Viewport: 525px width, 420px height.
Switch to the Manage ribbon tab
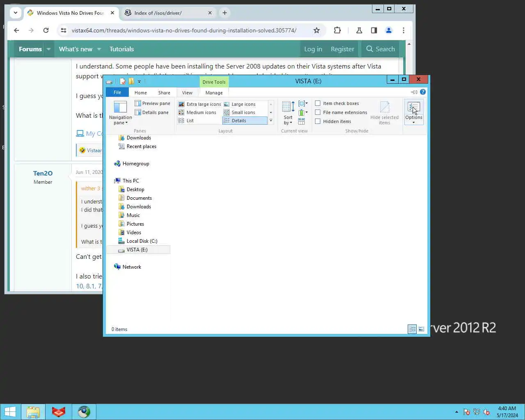click(214, 93)
